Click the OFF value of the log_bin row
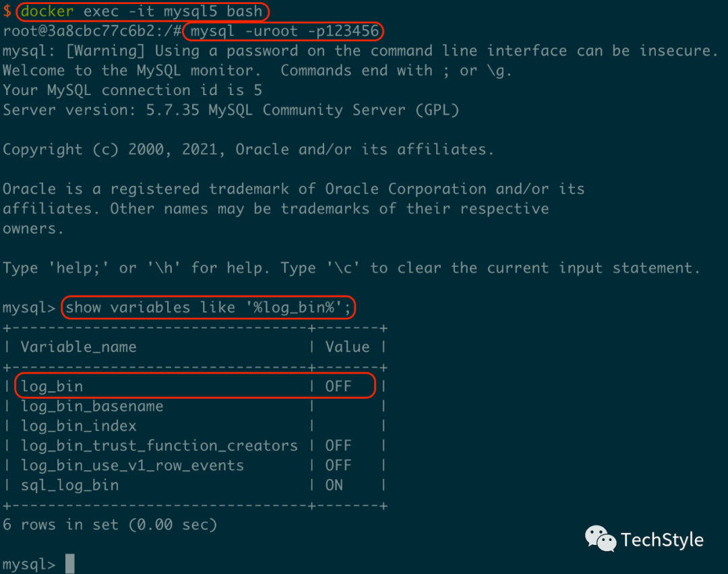 point(338,386)
